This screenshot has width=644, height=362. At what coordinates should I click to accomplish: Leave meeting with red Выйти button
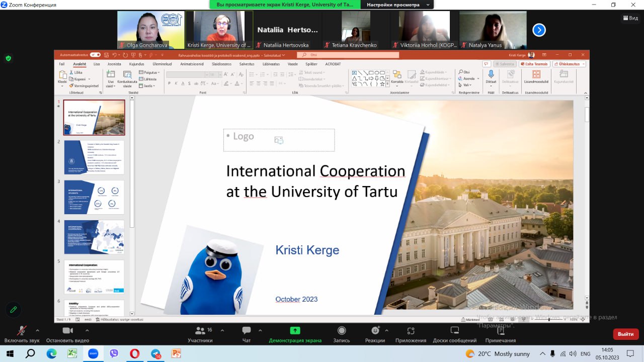click(625, 334)
